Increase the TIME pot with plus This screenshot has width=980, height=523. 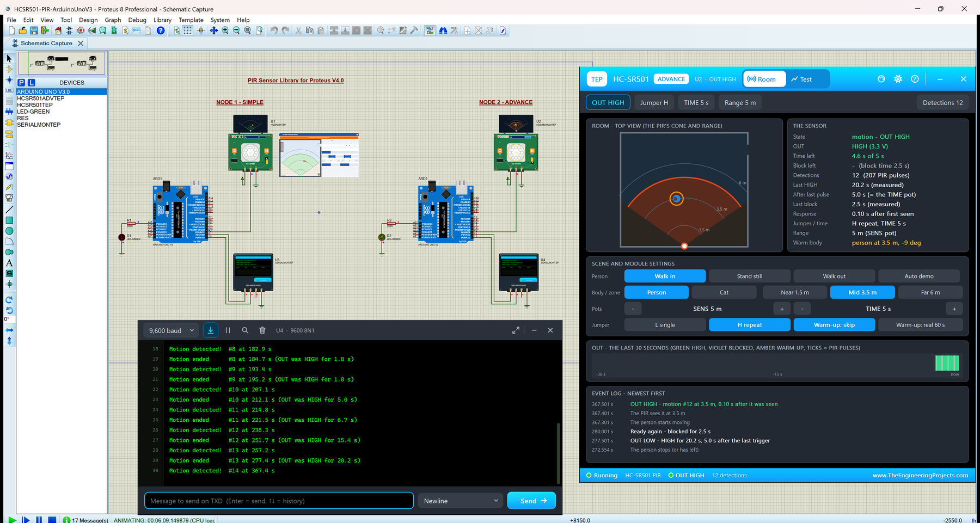pos(954,309)
